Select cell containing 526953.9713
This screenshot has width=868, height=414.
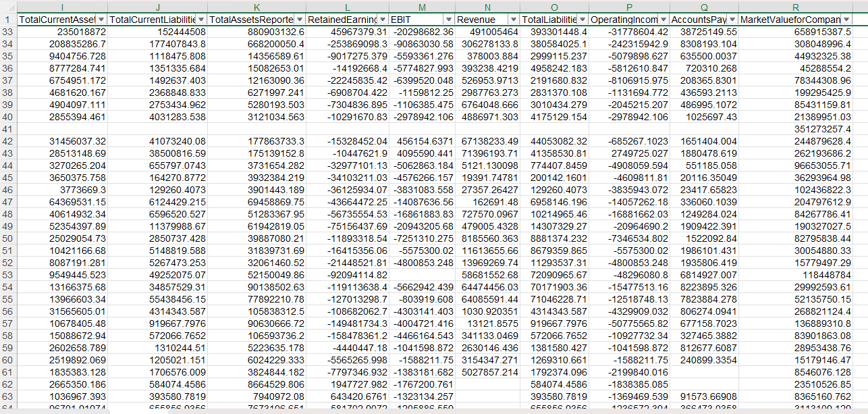pyautogui.click(x=487, y=80)
